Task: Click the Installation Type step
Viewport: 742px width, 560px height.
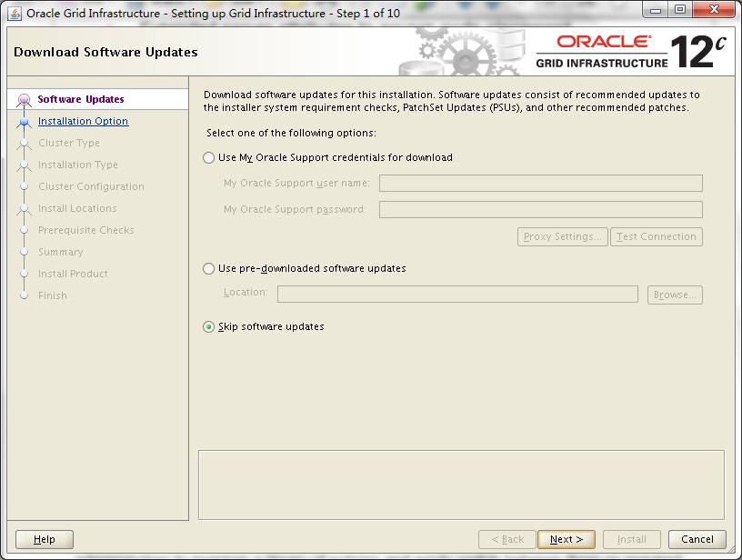Action: point(78,165)
